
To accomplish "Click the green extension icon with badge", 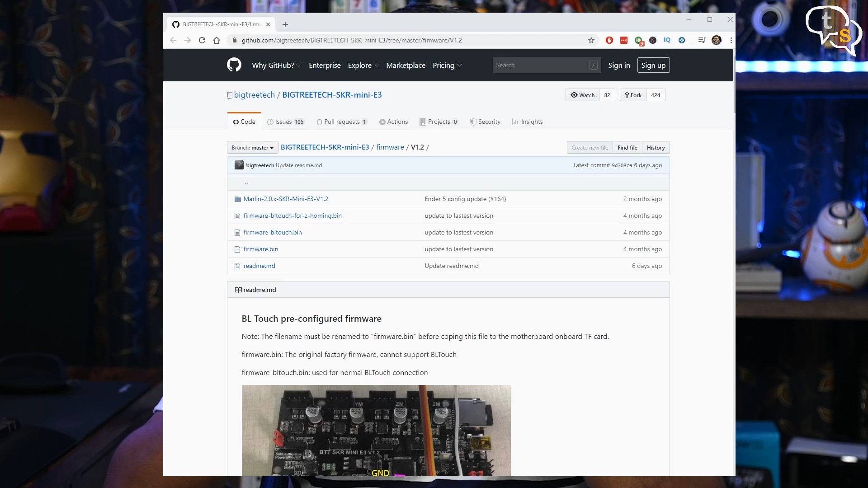I will pyautogui.click(x=639, y=41).
